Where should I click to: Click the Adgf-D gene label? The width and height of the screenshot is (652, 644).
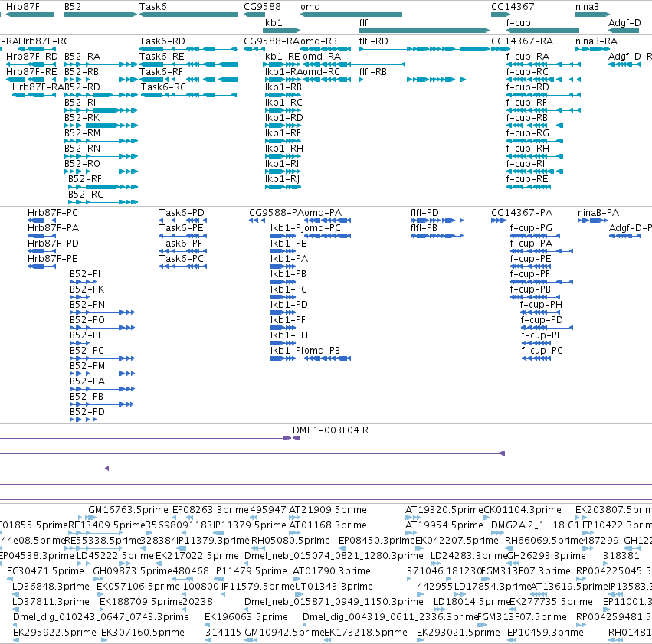(x=624, y=22)
